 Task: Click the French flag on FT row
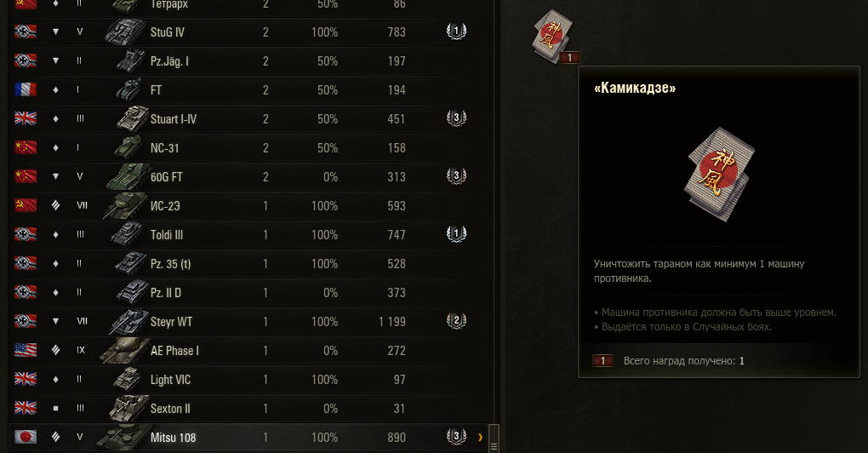26,89
